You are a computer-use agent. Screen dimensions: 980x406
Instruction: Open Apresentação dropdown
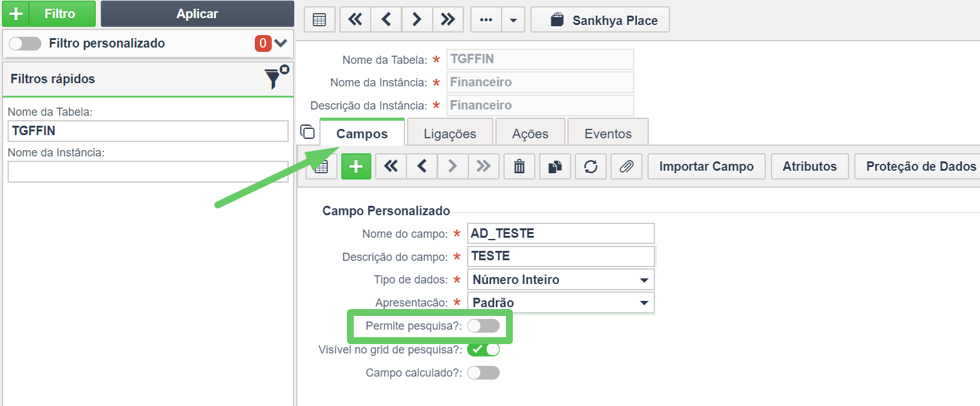pyautogui.click(x=561, y=303)
